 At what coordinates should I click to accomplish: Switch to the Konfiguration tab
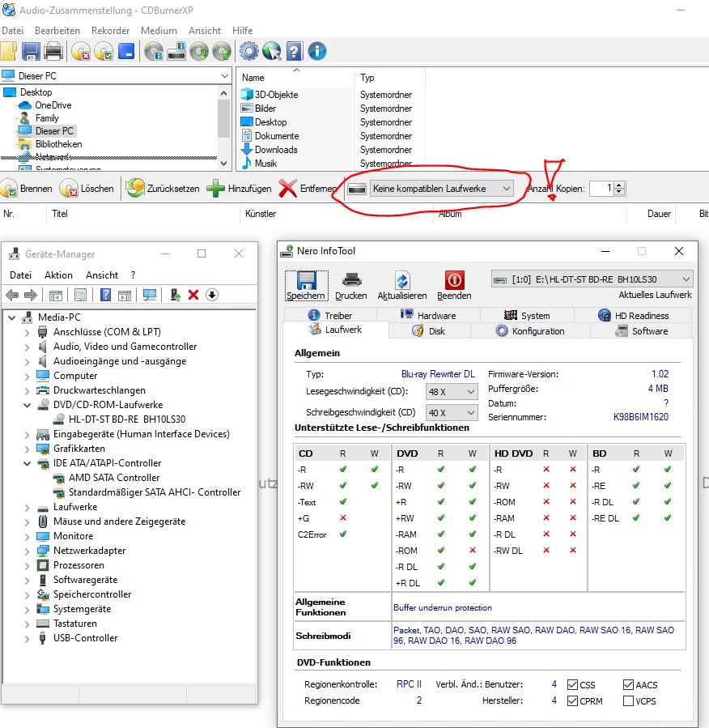click(530, 331)
